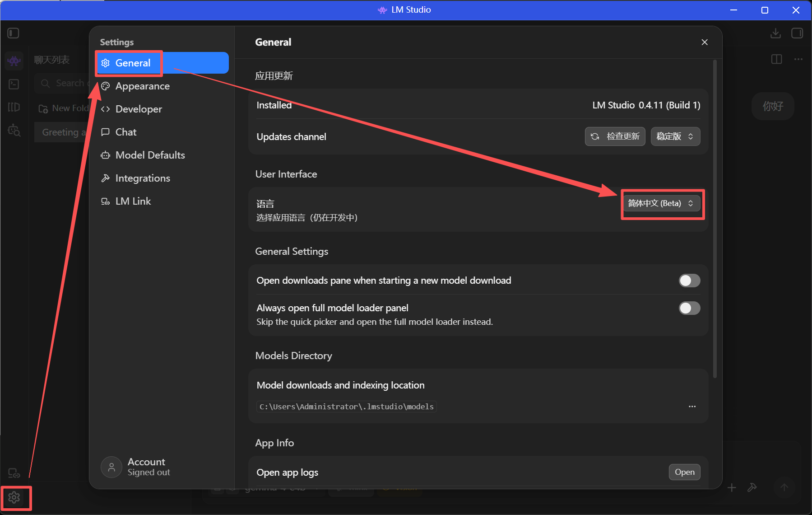Click the Open button for app logs
The width and height of the screenshot is (812, 515).
coord(684,472)
